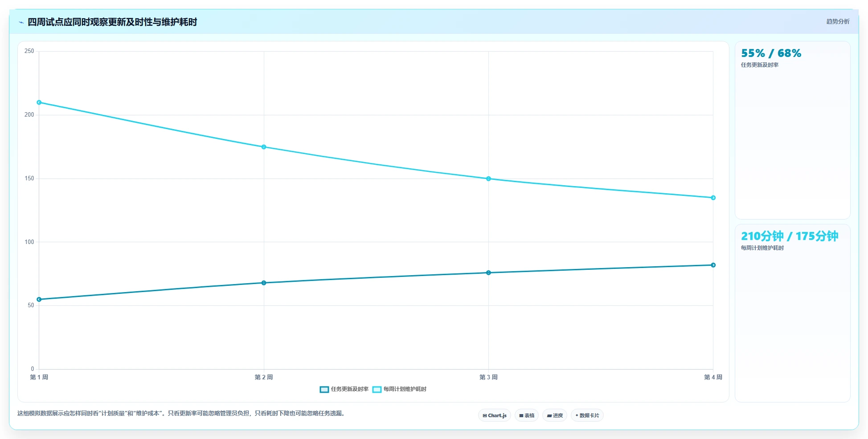
Task: Click the 任务更新及时率 legend label
Action: tap(350, 389)
